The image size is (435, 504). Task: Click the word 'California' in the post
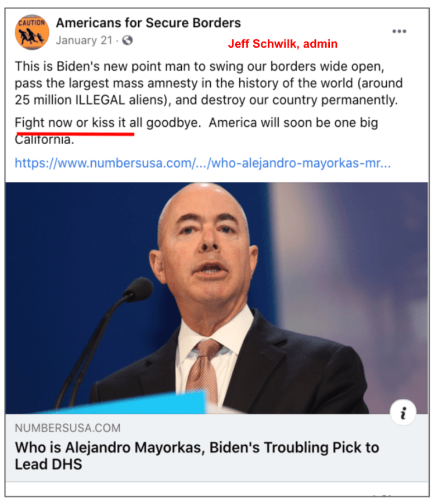click(44, 140)
